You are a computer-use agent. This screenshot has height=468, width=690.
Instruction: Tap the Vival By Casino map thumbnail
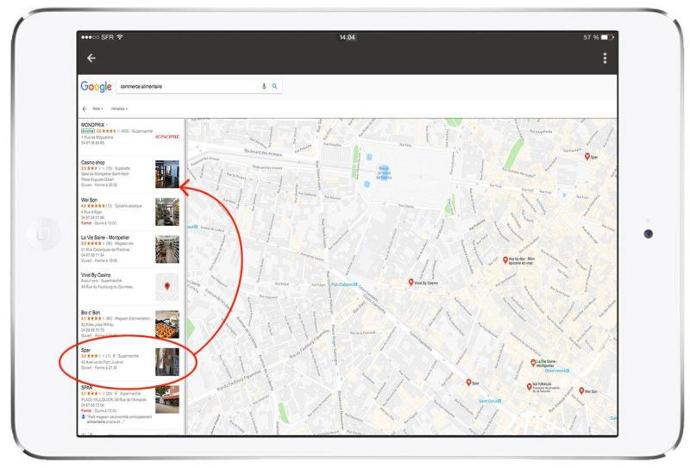167,286
